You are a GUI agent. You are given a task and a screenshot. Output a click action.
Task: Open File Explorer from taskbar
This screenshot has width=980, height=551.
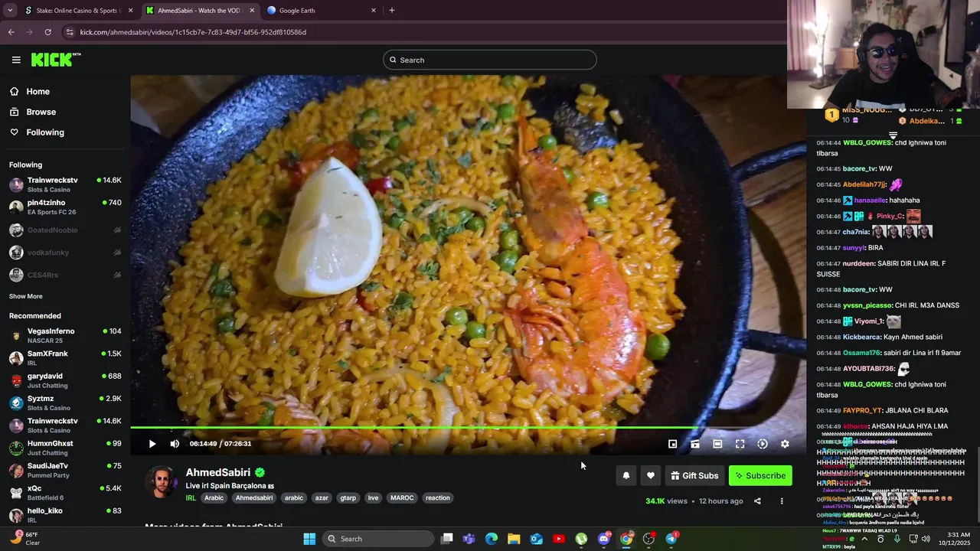click(514, 539)
